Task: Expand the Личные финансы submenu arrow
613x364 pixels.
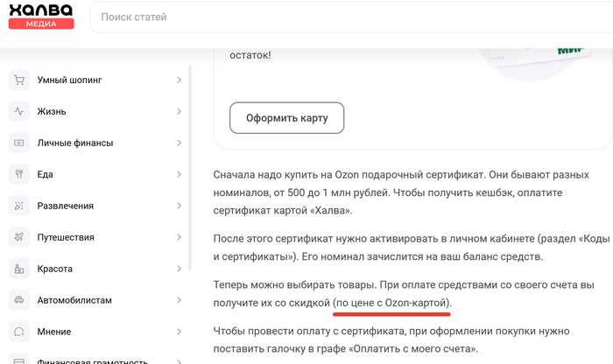Action: pyautogui.click(x=179, y=143)
